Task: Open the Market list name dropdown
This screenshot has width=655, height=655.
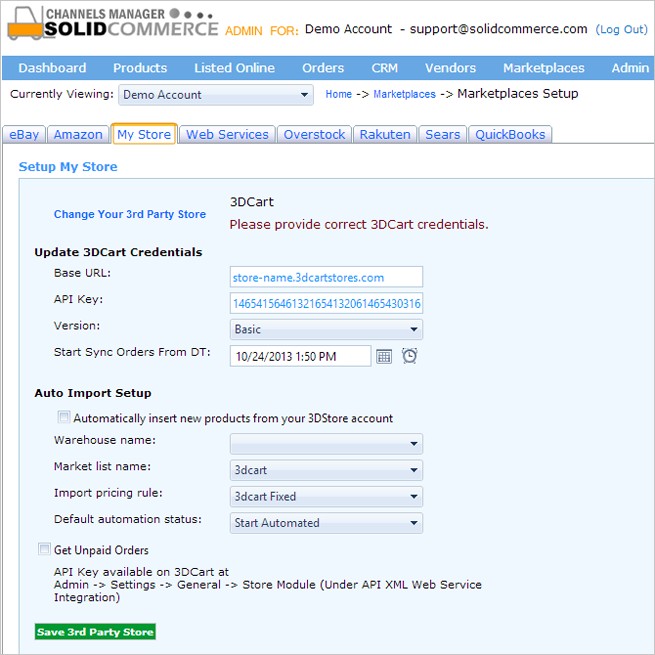Action: click(x=326, y=470)
